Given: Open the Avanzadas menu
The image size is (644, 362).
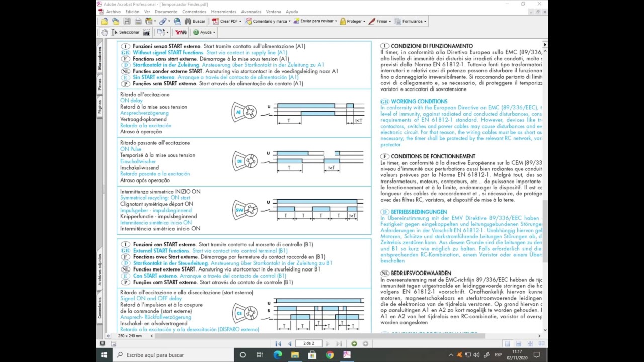Looking at the screenshot, I should [x=251, y=12].
